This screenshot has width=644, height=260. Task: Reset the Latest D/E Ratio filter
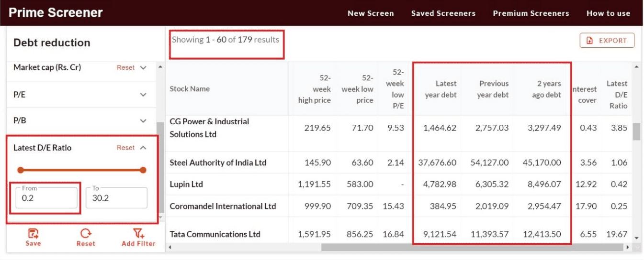pyautogui.click(x=125, y=148)
